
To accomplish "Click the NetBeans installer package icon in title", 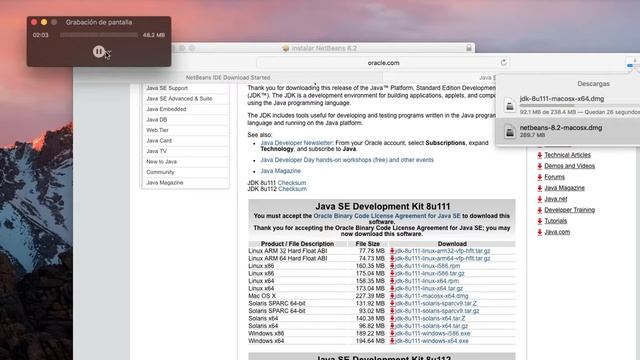I will click(286, 48).
